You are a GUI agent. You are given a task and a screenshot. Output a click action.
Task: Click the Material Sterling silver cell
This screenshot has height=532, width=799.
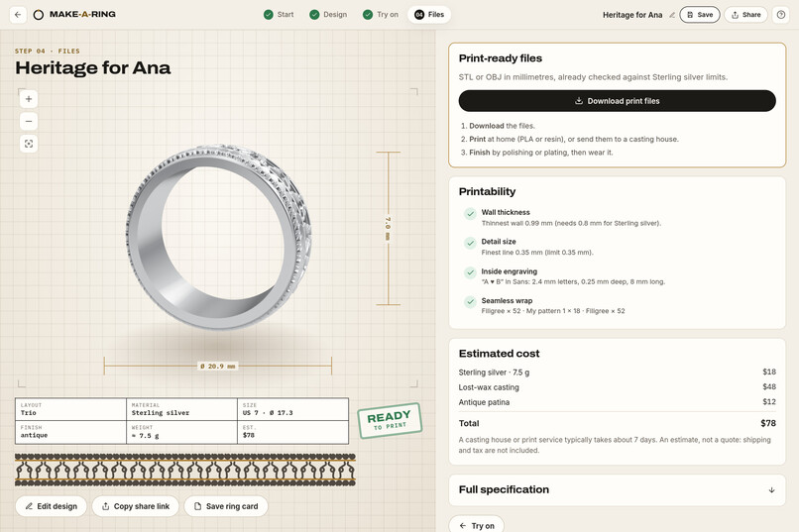tap(182, 409)
